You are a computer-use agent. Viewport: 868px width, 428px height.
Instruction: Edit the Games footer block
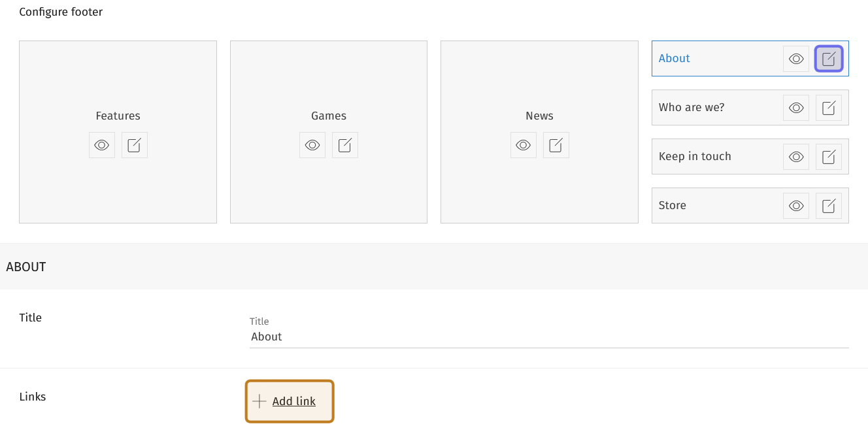click(345, 145)
